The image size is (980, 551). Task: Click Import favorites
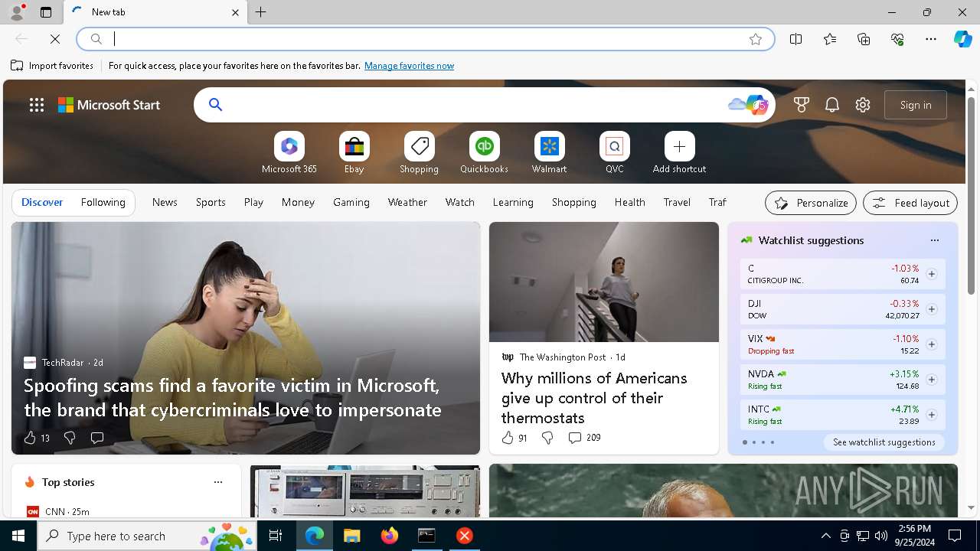coord(52,66)
